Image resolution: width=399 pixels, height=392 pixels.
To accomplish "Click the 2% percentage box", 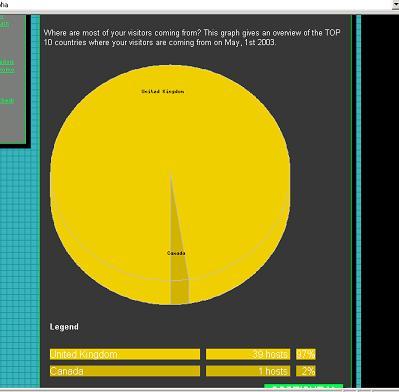I will (x=306, y=371).
